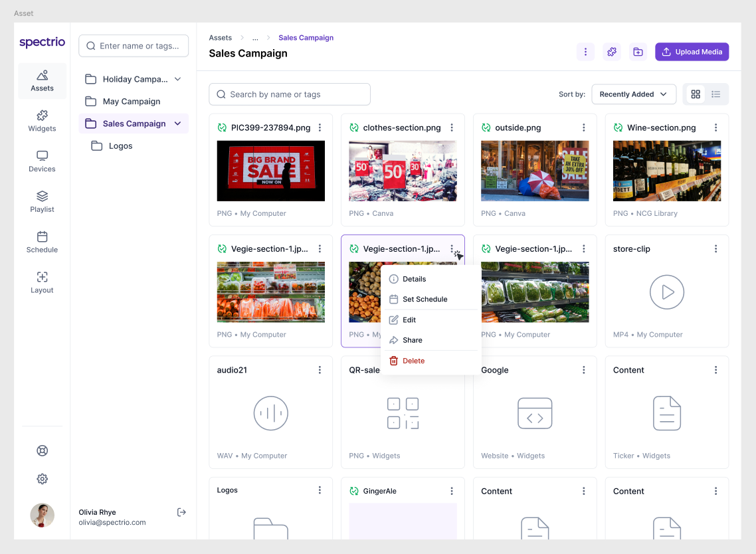Click the Upload Media button
Viewport: 756px width, 554px height.
click(x=692, y=51)
